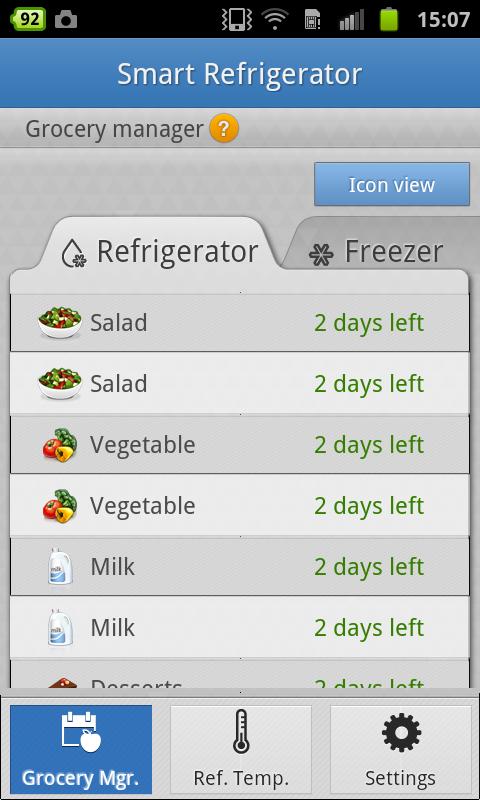Tap the second Salad bowl icon
The width and height of the screenshot is (480, 800).
pos(60,383)
